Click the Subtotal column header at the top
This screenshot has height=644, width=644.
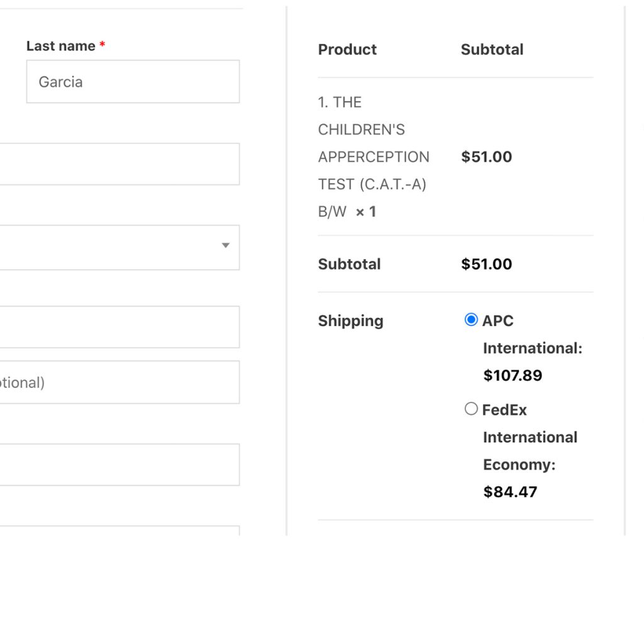(492, 50)
